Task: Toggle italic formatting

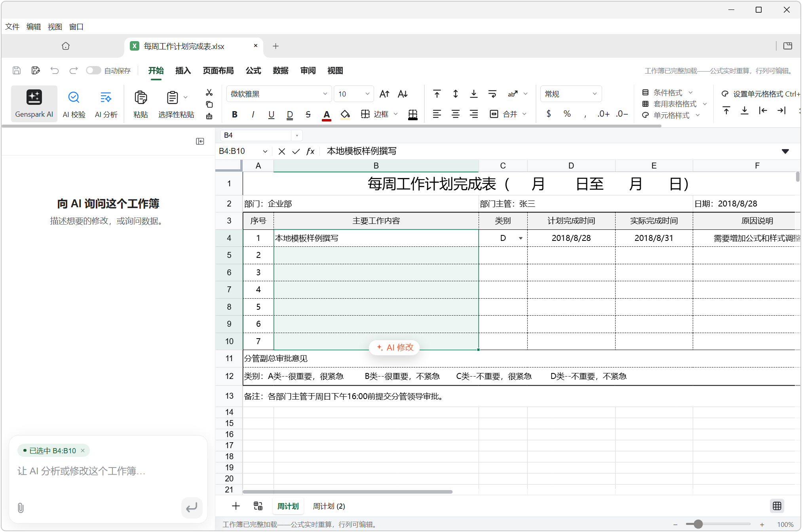Action: tap(253, 114)
